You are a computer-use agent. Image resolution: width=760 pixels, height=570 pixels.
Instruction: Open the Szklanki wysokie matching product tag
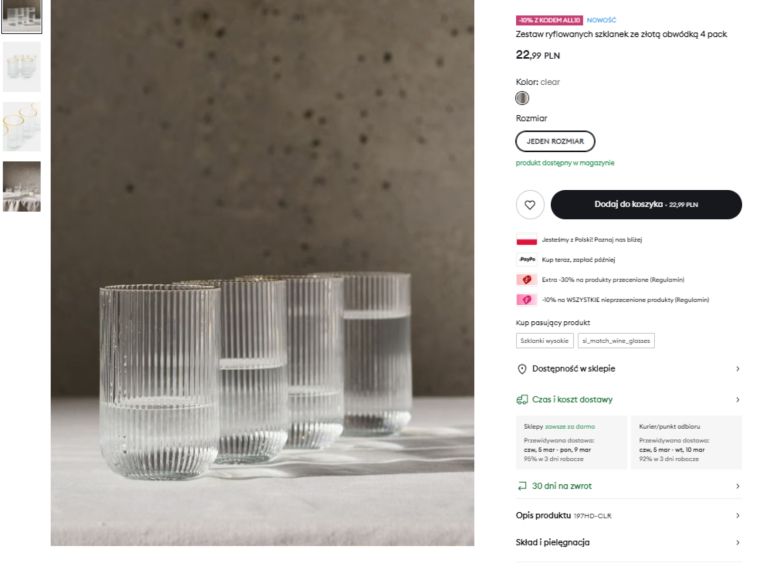(x=545, y=341)
